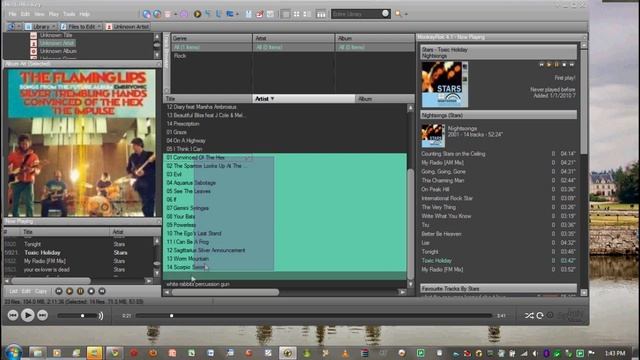Toggle shuffle playback
640x360 pixels.
[x=529, y=316]
